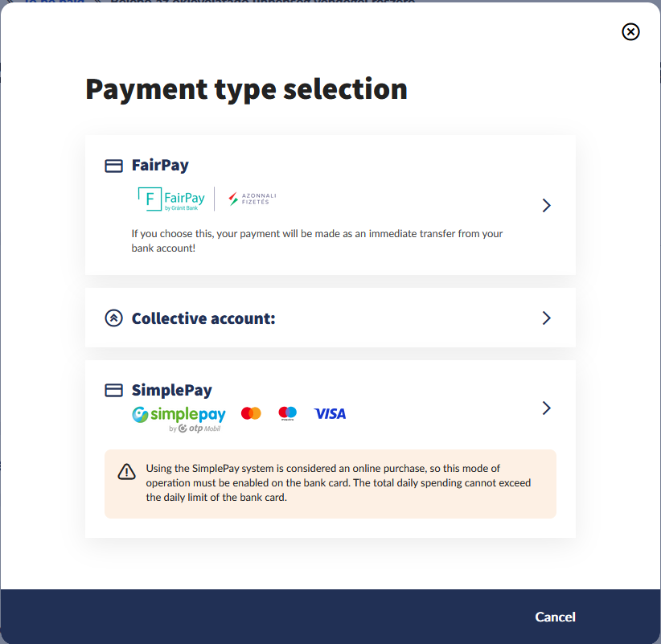
Task: Select the FairPay payment heading
Action: click(160, 166)
